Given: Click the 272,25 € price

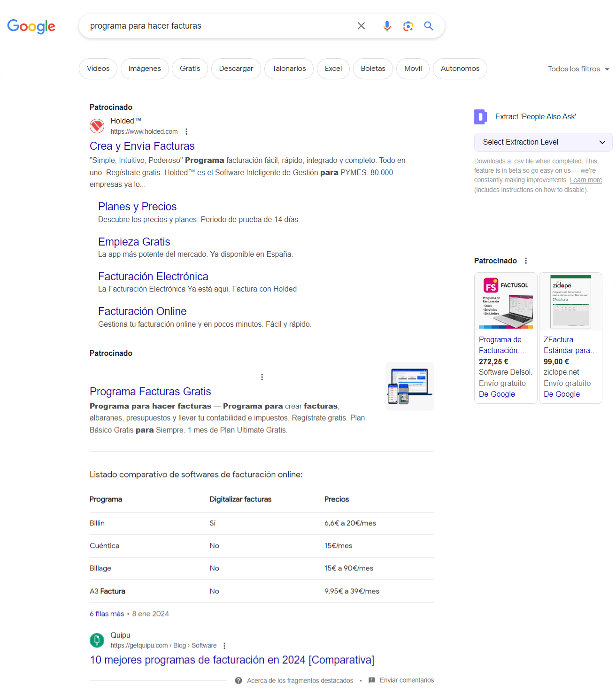Looking at the screenshot, I should (493, 362).
